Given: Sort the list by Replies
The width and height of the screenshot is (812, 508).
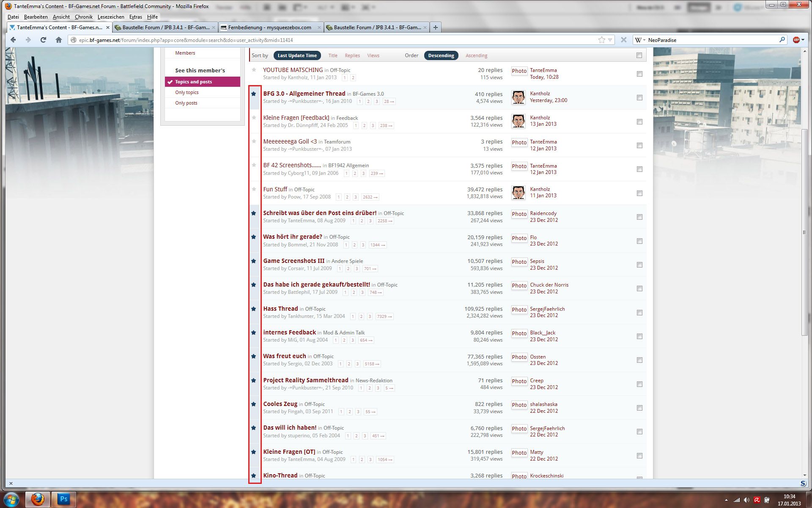Looking at the screenshot, I should tap(352, 55).
